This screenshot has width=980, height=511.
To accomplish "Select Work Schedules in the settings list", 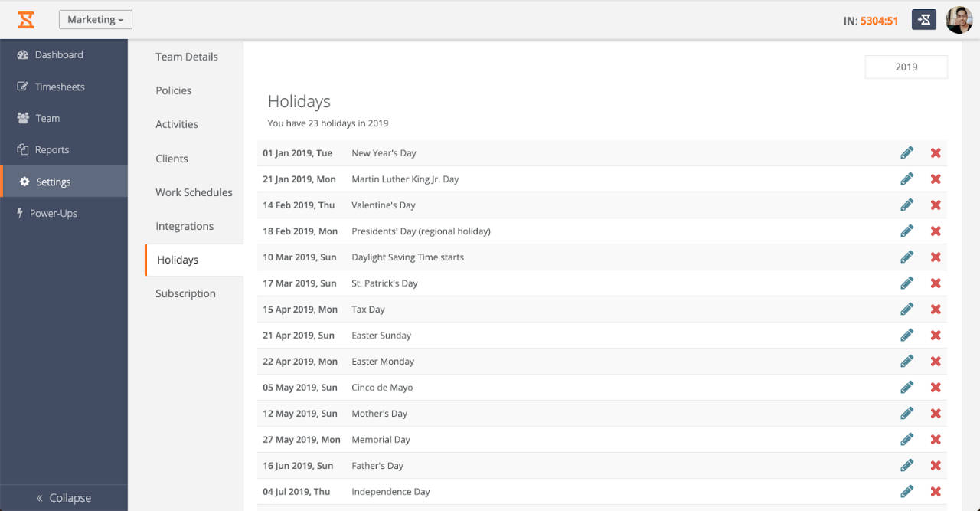I will pos(194,192).
